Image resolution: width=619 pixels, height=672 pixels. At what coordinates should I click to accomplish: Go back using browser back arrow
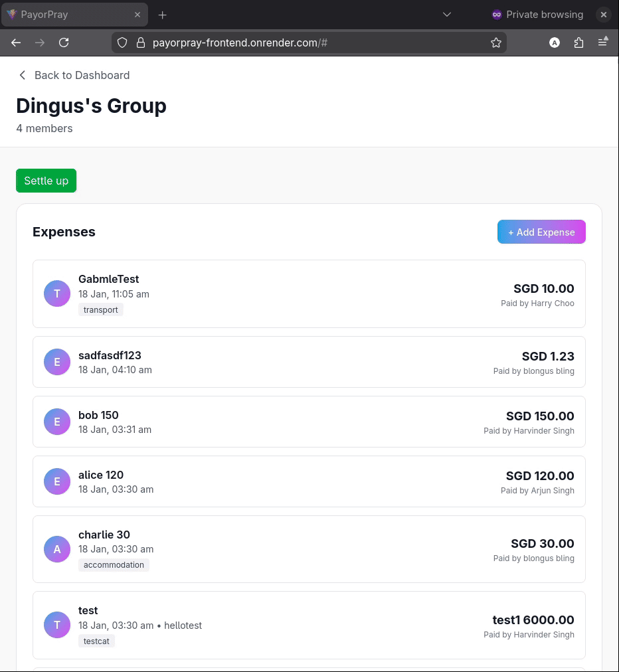[16, 42]
